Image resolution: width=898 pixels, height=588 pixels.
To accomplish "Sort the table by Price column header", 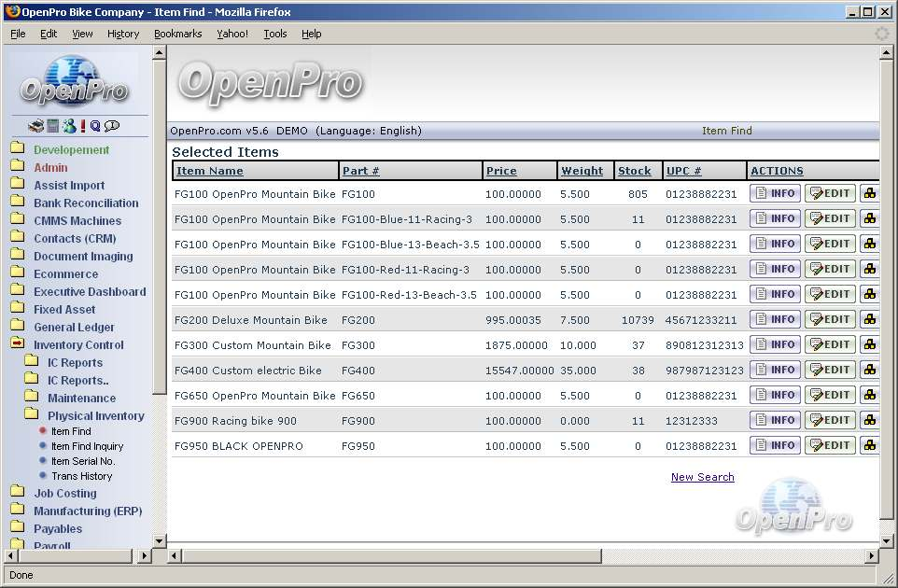I will pyautogui.click(x=500, y=171).
